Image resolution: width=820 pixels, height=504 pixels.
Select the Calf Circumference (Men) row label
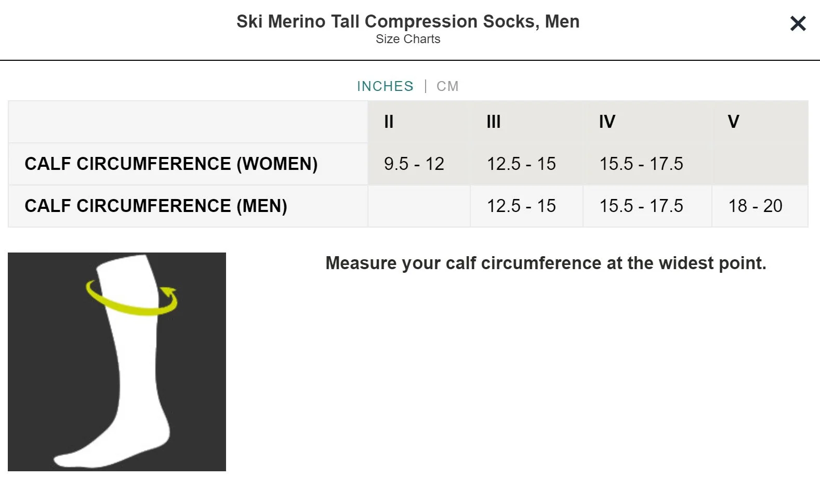click(156, 206)
